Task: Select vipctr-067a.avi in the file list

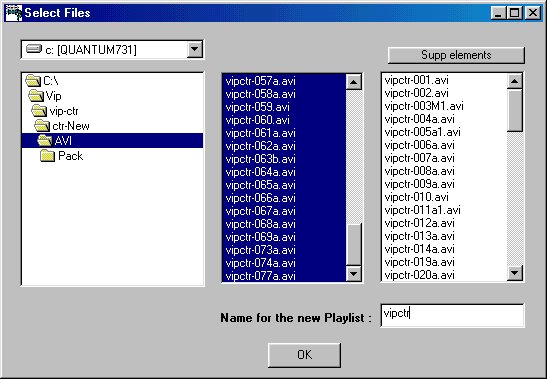Action: point(284,211)
